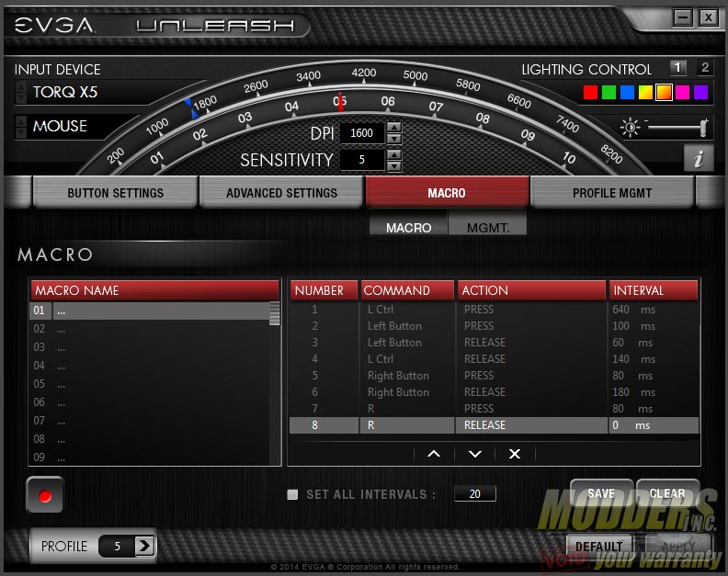The image size is (728, 576).
Task: Choose the yellow lighting color
Action: click(x=645, y=93)
